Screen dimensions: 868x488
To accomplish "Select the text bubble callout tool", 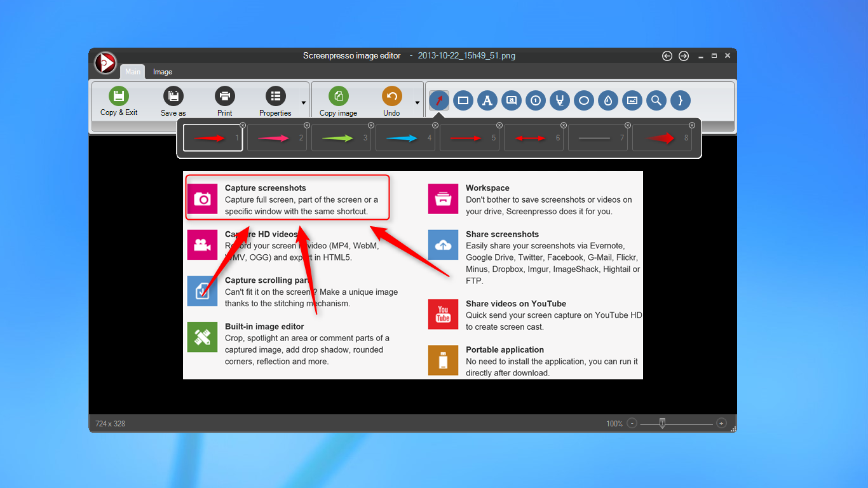I will click(512, 100).
